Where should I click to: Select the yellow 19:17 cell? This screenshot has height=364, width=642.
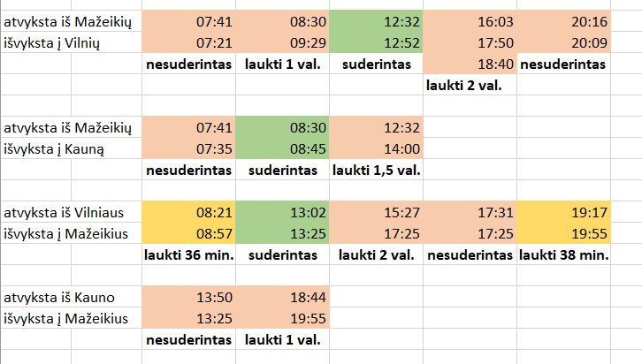pyautogui.click(x=564, y=213)
